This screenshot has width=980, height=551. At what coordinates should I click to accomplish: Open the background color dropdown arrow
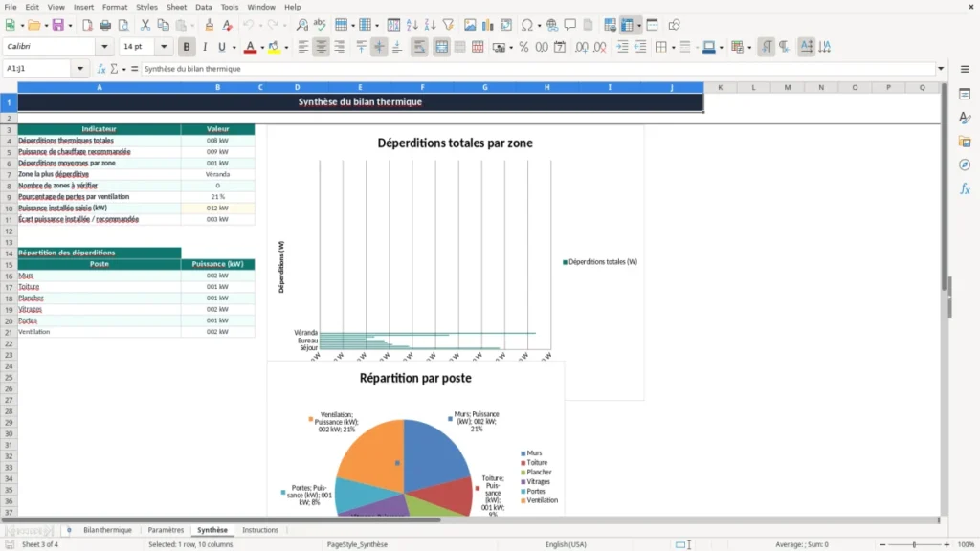click(x=286, y=48)
